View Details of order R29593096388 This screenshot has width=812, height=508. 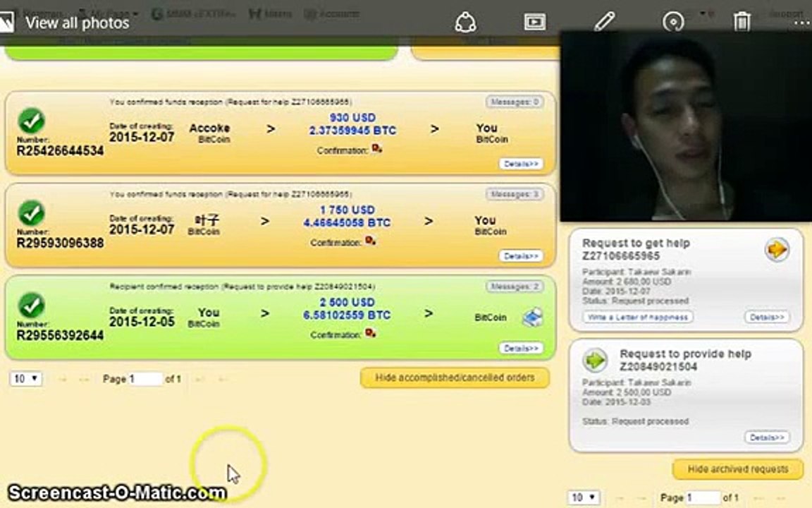[521, 256]
